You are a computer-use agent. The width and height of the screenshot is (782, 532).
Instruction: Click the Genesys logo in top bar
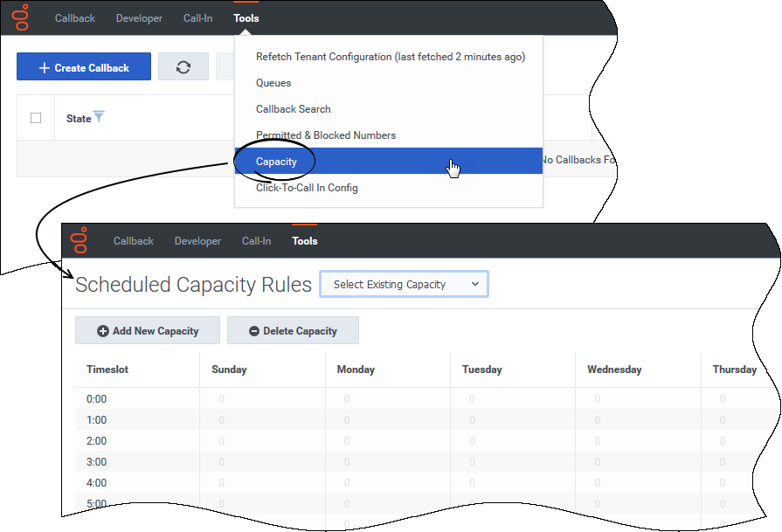(20, 17)
